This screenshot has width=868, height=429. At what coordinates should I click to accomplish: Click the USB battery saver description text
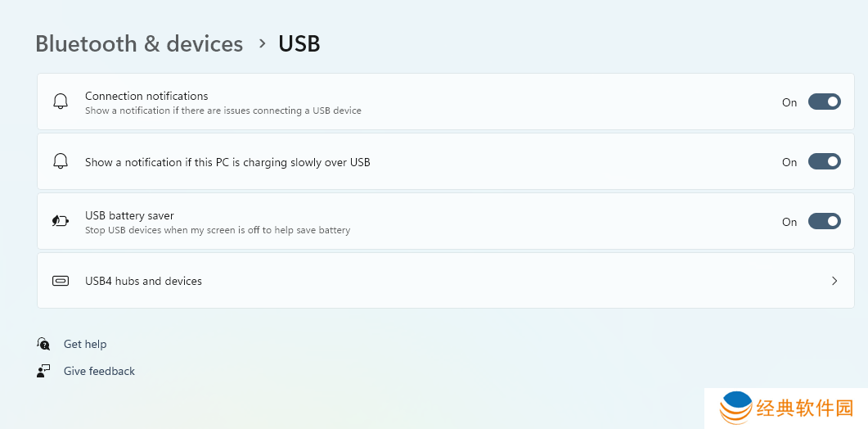218,230
